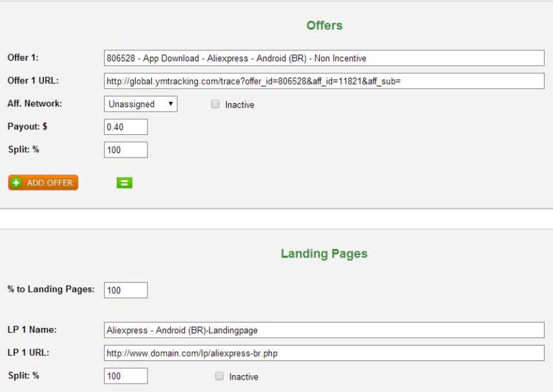
Task: Click the offer Split % field
Action: [125, 150]
